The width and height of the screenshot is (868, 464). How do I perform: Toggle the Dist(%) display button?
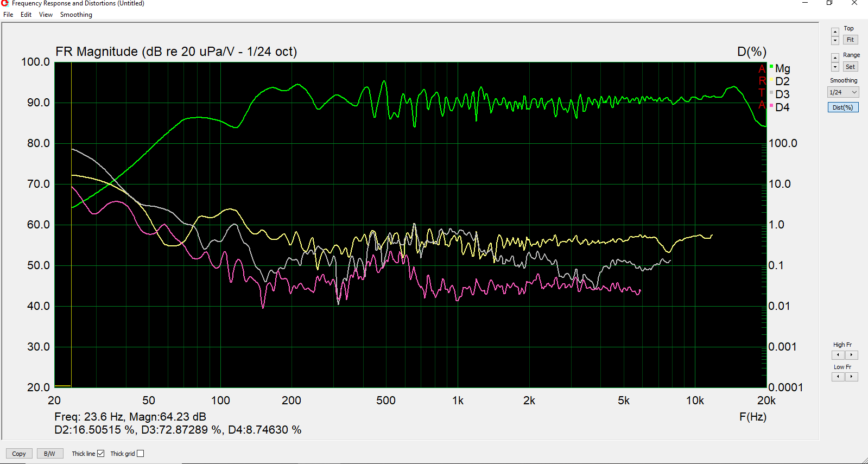pos(842,107)
